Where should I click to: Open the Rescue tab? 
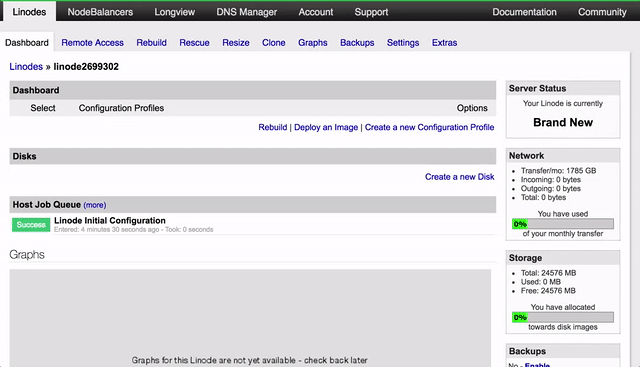tap(194, 42)
